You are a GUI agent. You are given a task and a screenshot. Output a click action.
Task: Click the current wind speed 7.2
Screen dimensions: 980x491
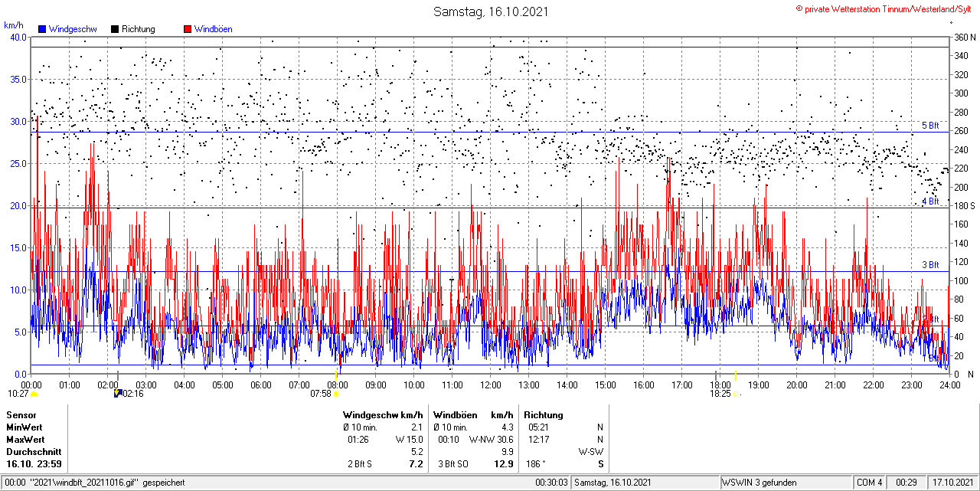point(416,464)
